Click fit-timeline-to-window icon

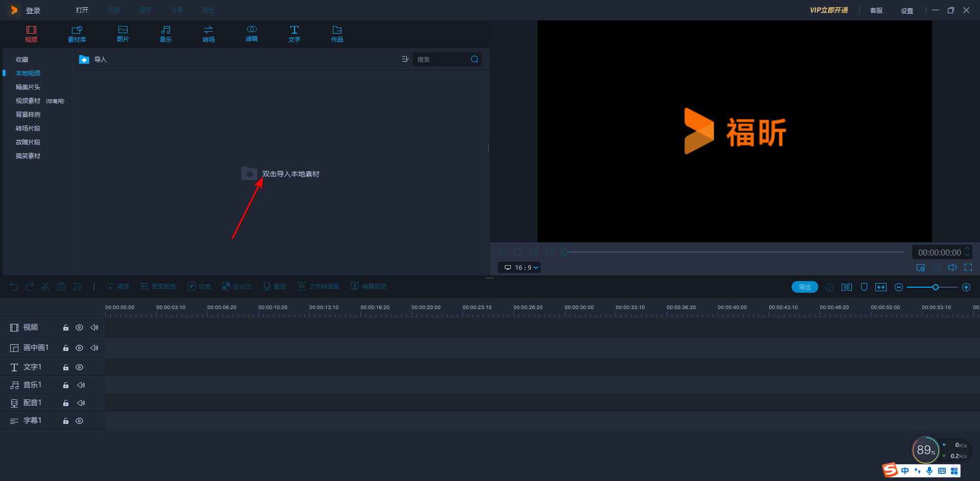pos(881,287)
